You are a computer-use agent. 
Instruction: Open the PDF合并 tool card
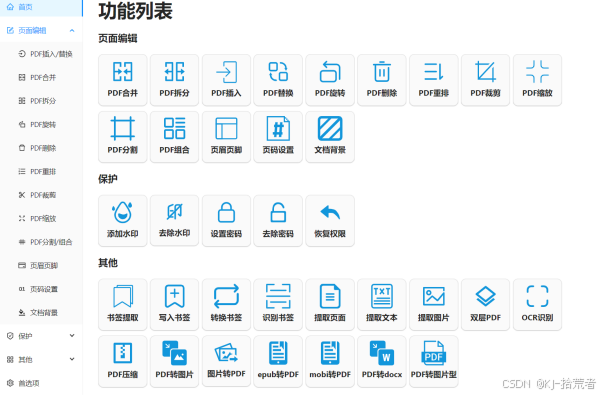pos(122,80)
